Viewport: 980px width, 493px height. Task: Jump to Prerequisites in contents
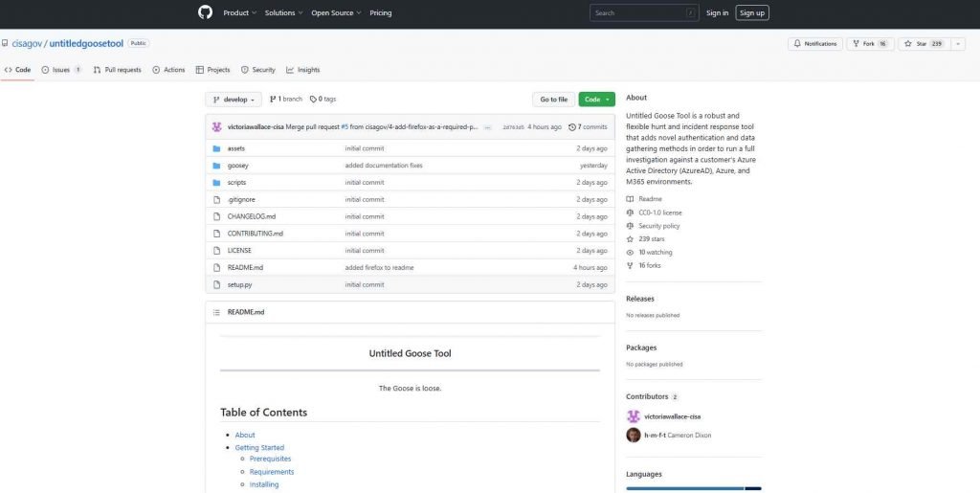coord(270,459)
